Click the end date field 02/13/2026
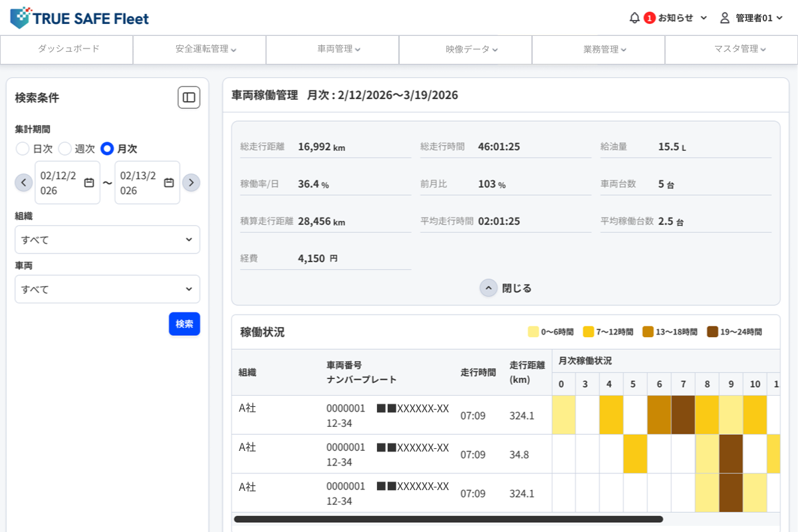This screenshot has height=532, width=798. pos(147,183)
